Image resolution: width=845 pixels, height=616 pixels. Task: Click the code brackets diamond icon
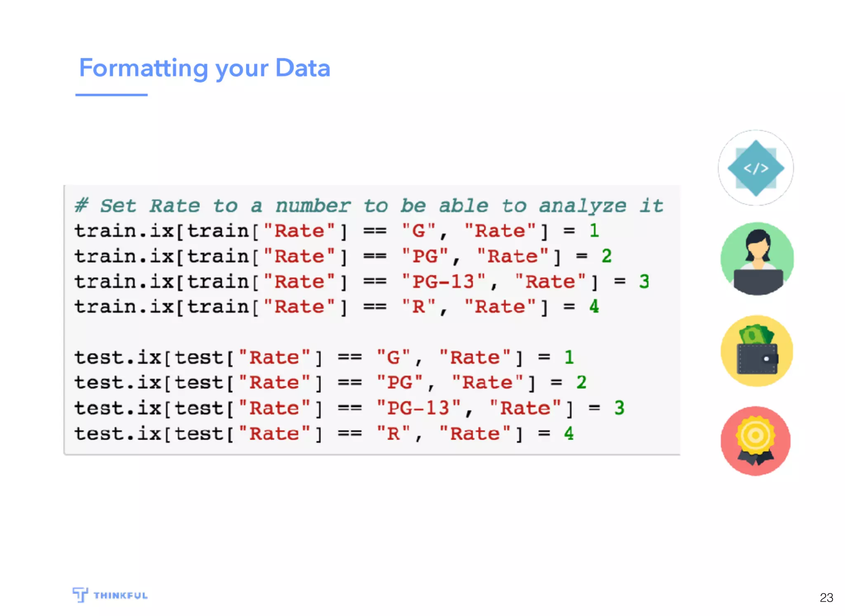[755, 168]
